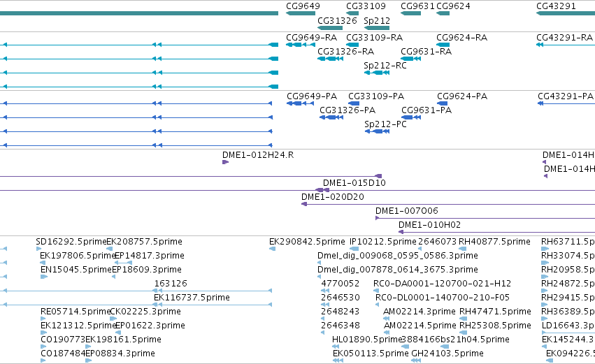Select RC0-DL0001-140700-210-F05 feature
595x364 pixels.
pyautogui.click(x=442, y=298)
